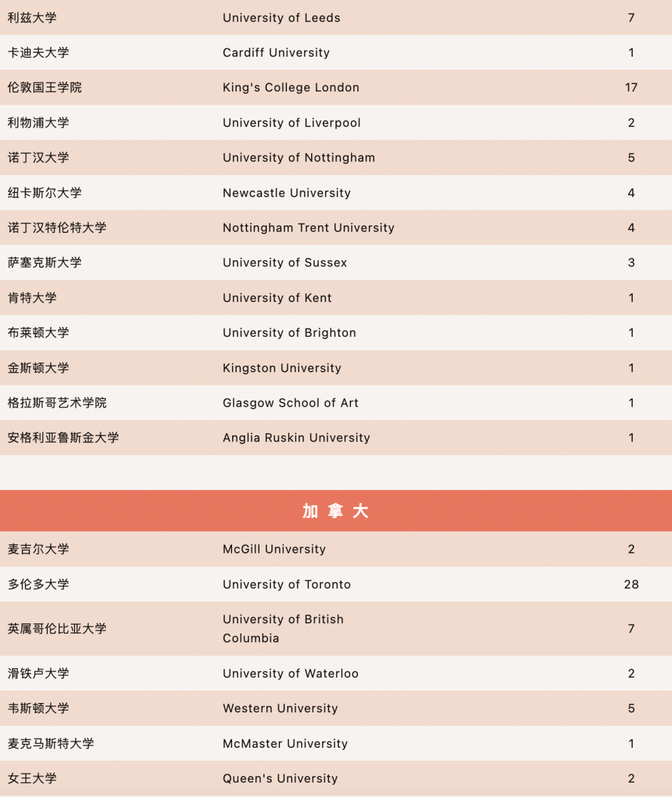Click the Chinese name 肯特大学

(32, 298)
